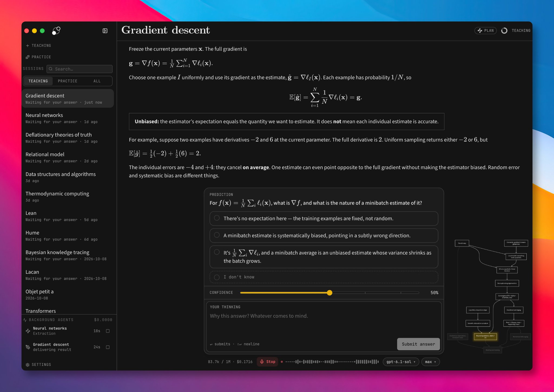Switch to the All sessions tab
This screenshot has height=392, width=554.
(97, 81)
